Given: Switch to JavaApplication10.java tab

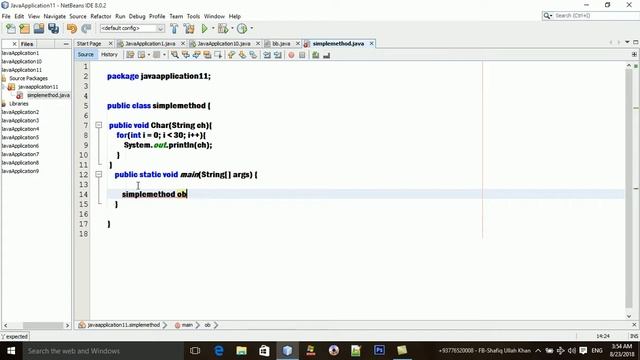Looking at the screenshot, I should click(224, 43).
